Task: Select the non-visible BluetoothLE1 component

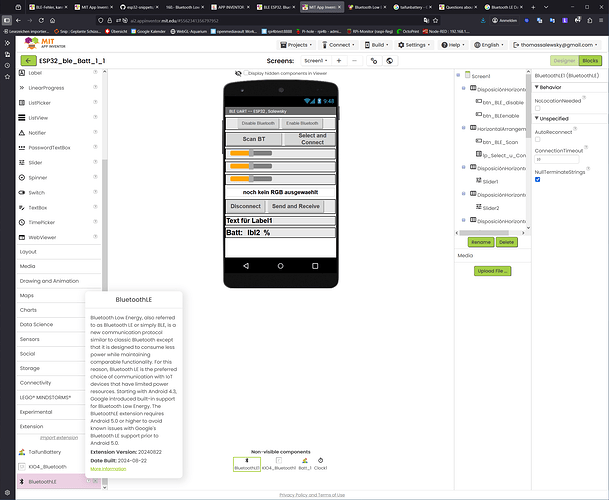Action: [247, 464]
